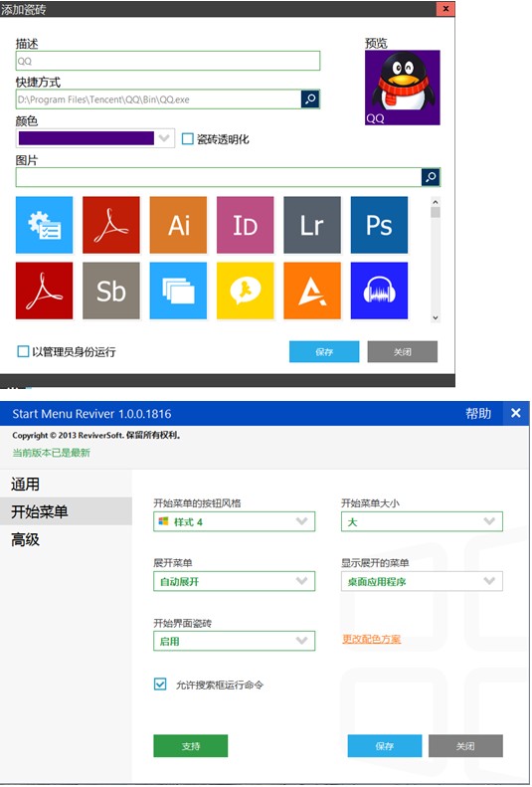Click 关闭 in the add tile dialog
This screenshot has width=532, height=787.
402,352
